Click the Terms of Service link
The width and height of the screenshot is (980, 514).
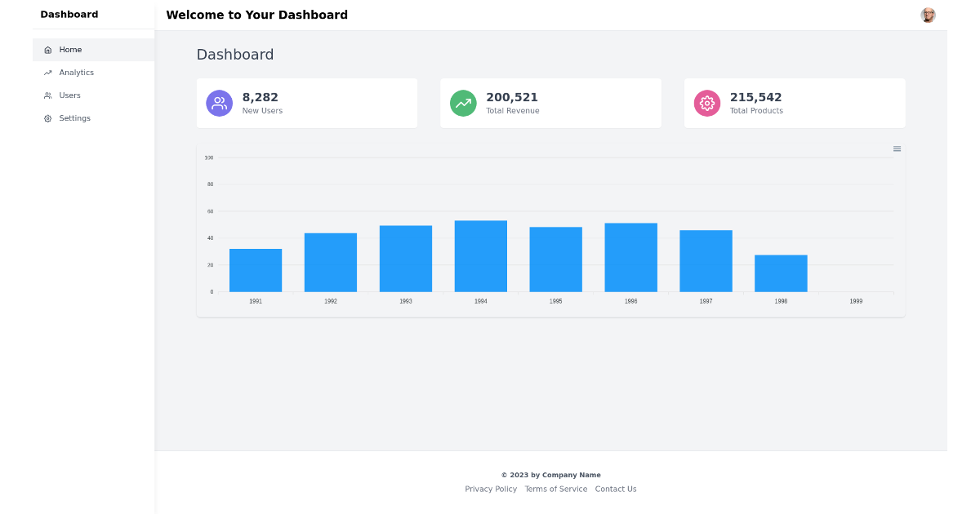(x=556, y=489)
